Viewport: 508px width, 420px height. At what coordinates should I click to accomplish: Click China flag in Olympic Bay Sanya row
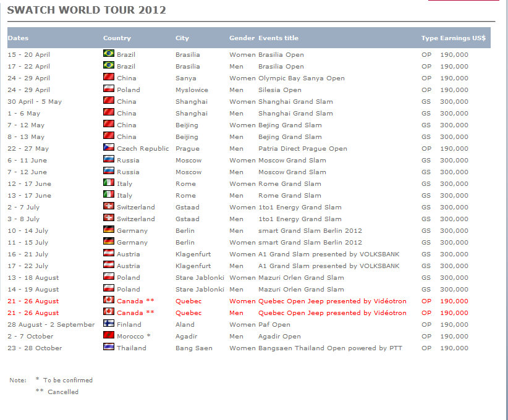108,78
